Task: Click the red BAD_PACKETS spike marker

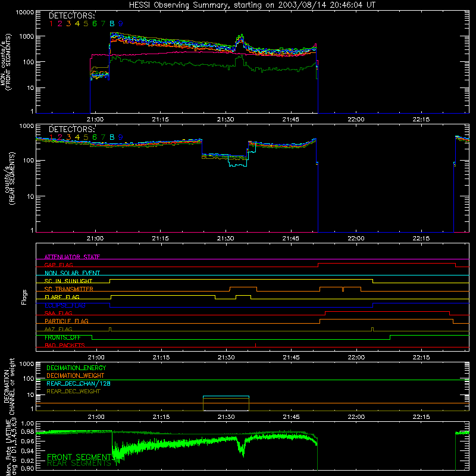Action: tap(256, 345)
